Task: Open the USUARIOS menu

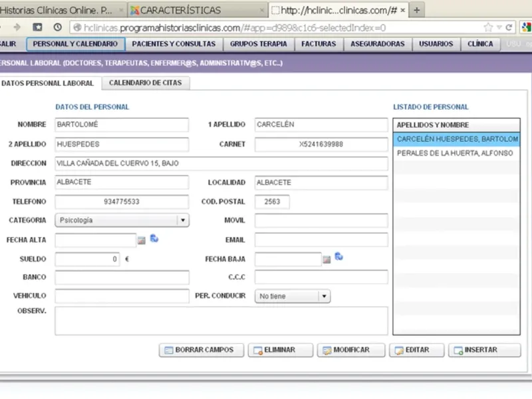Action: [436, 44]
